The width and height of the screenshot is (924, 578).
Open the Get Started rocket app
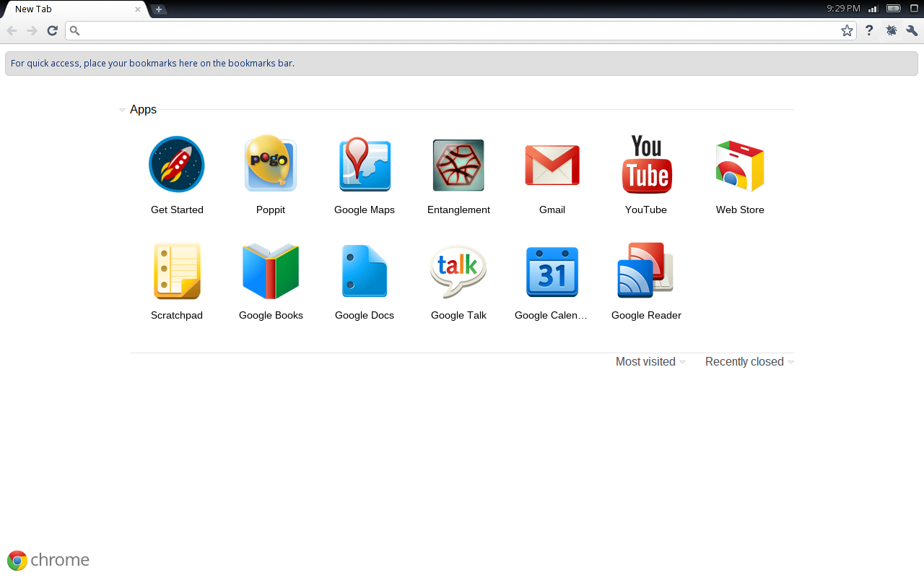click(x=177, y=165)
